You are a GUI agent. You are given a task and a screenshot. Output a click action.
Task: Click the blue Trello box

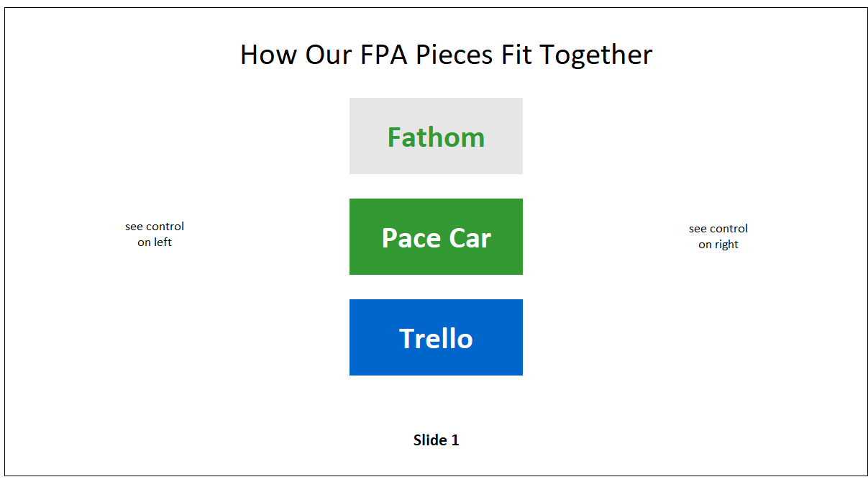436,337
